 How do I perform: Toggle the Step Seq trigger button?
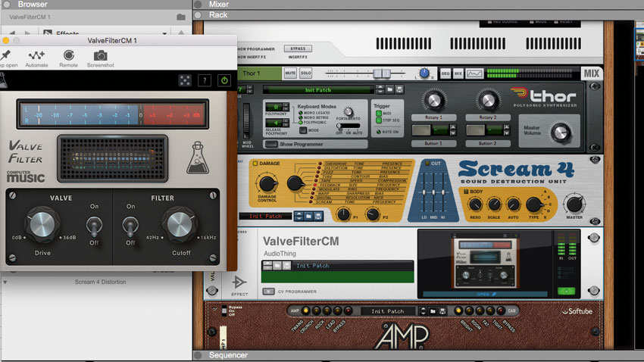click(x=379, y=120)
